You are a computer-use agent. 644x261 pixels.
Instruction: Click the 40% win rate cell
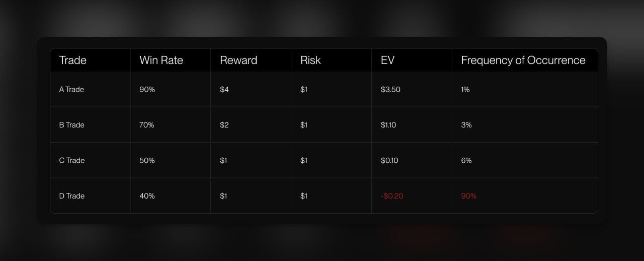coord(147,196)
